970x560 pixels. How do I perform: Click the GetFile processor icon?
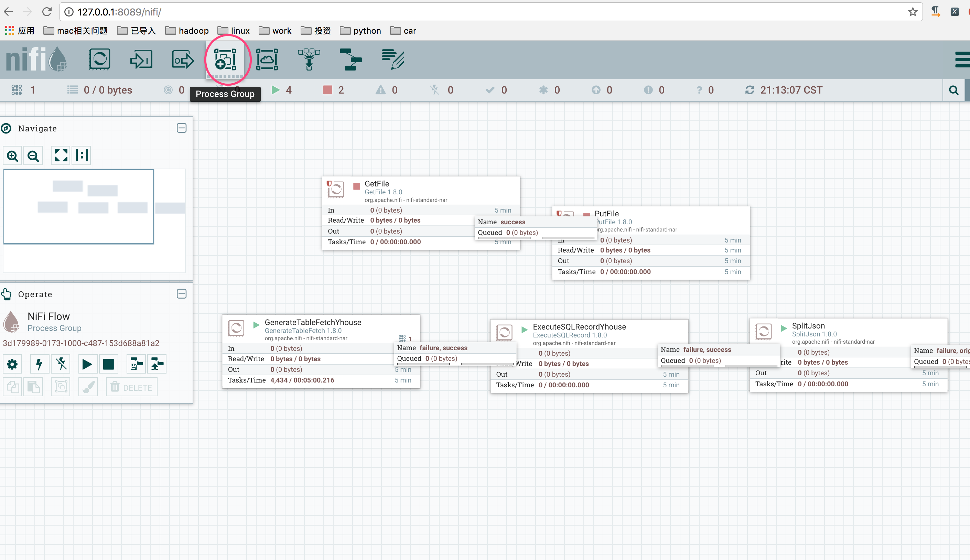pos(335,189)
